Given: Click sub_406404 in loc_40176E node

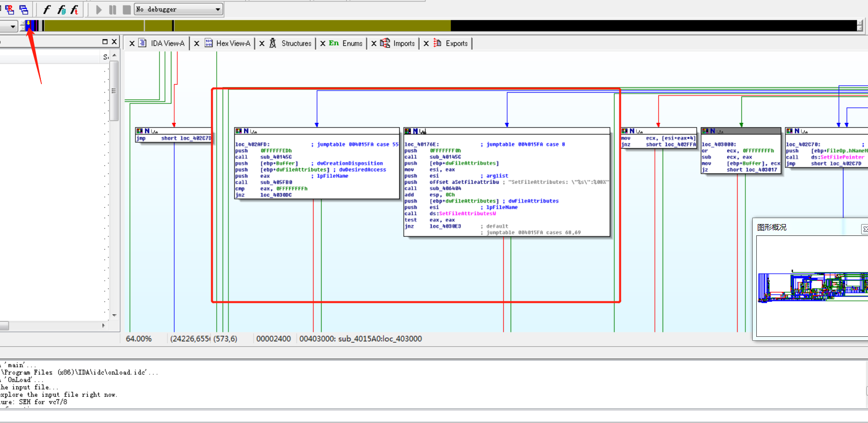Looking at the screenshot, I should pyautogui.click(x=446, y=189).
